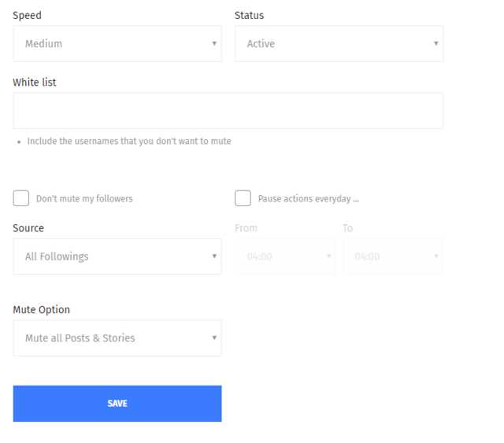
Task: Click the "Pause actions everyday ..." label text
Action: 309,199
